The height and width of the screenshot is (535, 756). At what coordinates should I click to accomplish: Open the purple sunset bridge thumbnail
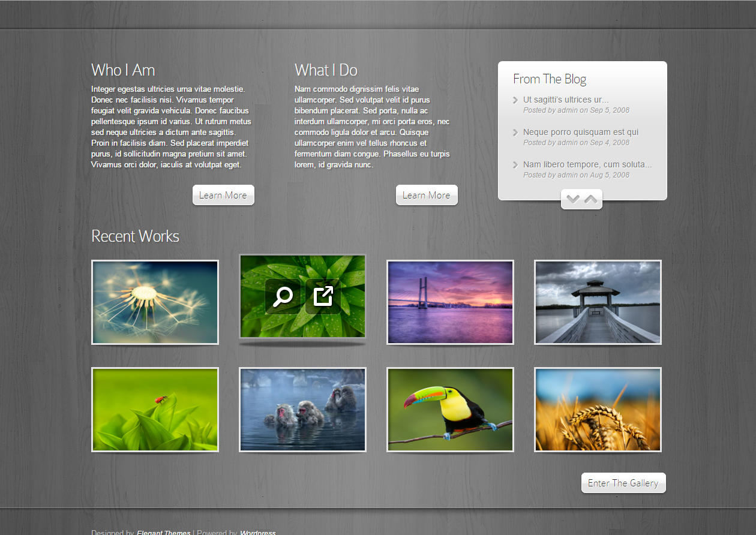[450, 302]
